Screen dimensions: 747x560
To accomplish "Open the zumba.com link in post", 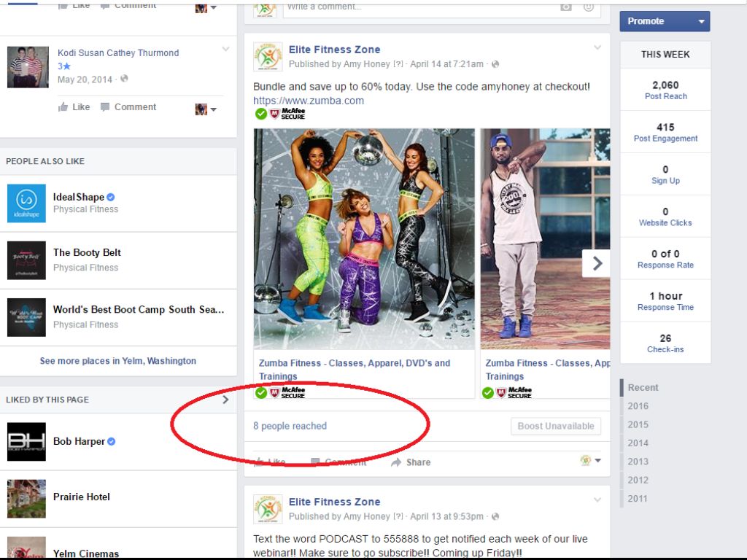I will click(x=308, y=101).
